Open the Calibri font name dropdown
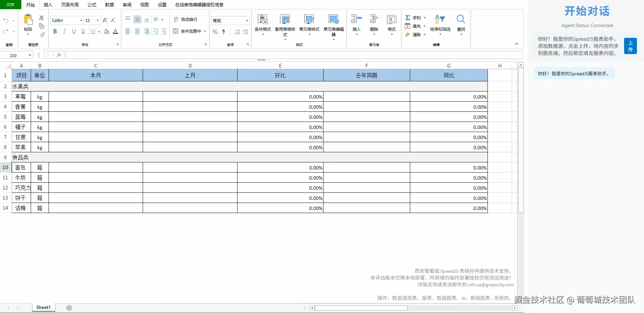The height and width of the screenshot is (313, 644). [81, 21]
